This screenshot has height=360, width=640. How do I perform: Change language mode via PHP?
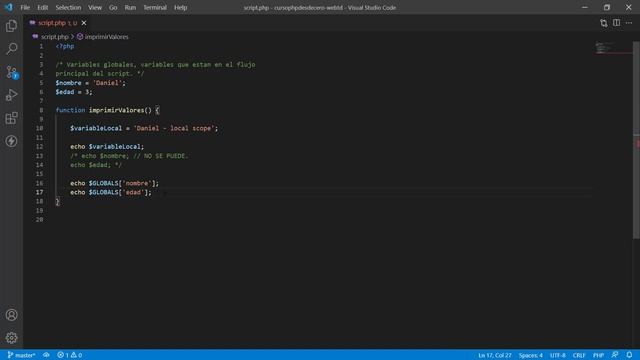(598, 355)
